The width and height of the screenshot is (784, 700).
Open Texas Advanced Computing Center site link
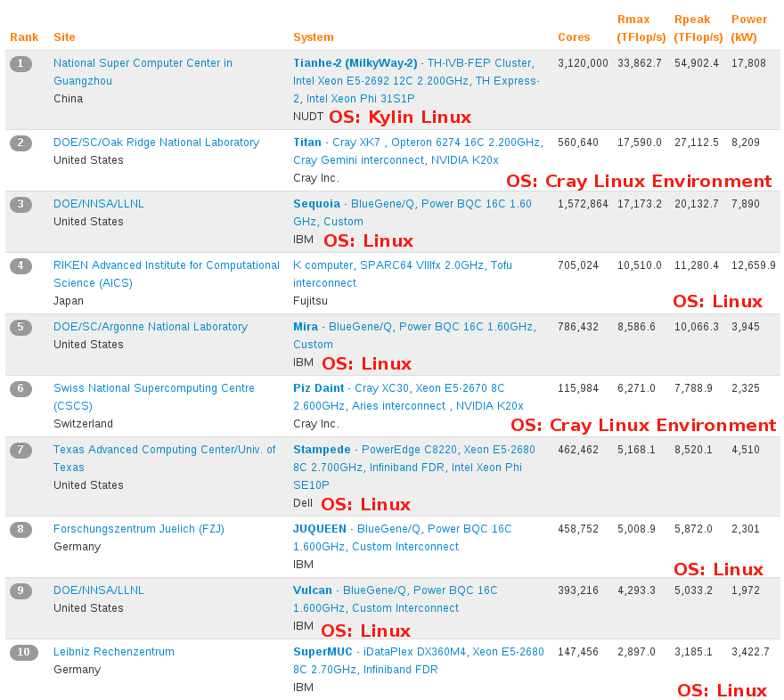(165, 459)
